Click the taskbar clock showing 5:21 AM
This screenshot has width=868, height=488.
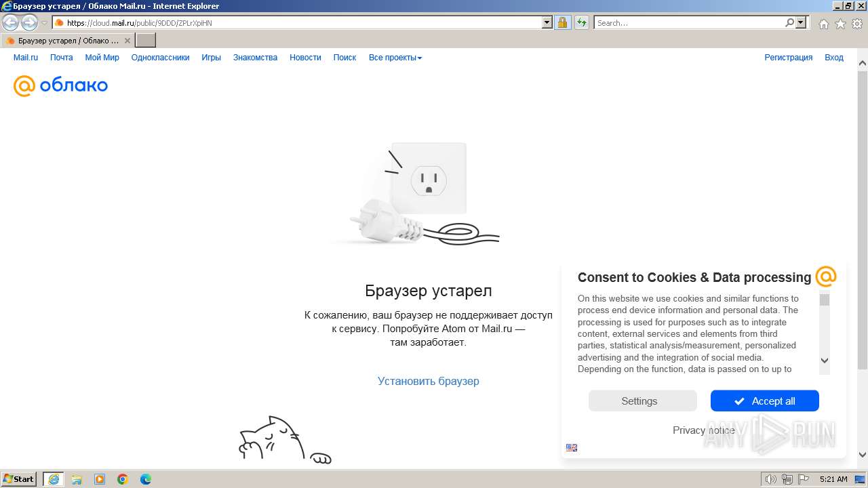833,479
